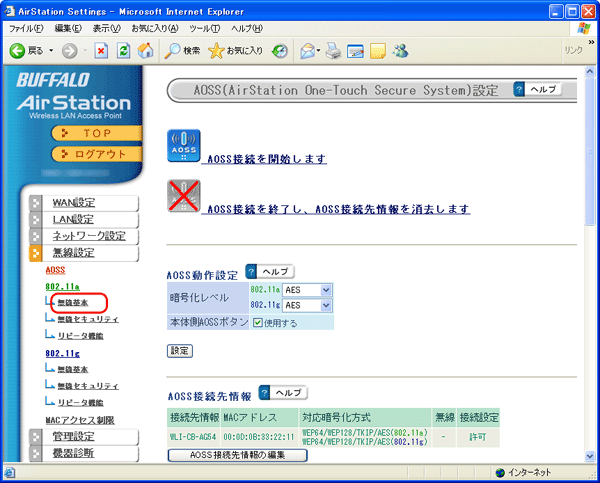Go to browser Home icon
Viewport: 600px width, 483px height.
pyautogui.click(x=146, y=50)
